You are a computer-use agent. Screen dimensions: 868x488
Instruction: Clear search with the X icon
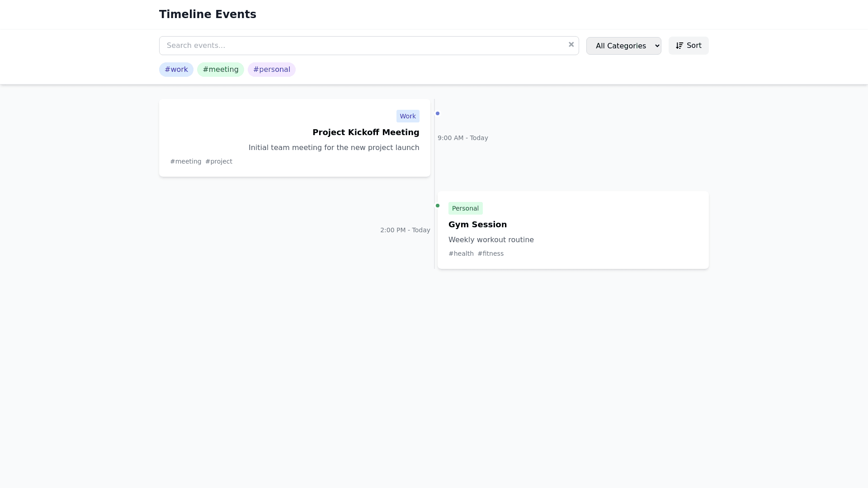[571, 44]
